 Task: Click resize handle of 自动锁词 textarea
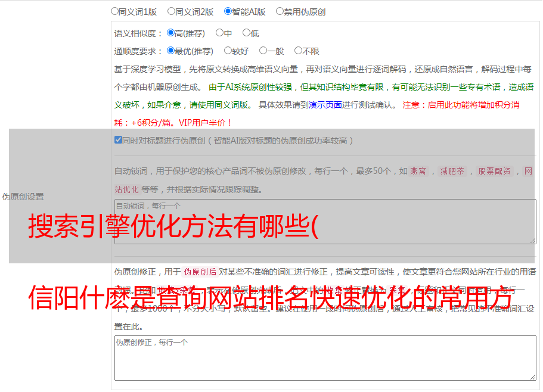pyautogui.click(x=533, y=241)
